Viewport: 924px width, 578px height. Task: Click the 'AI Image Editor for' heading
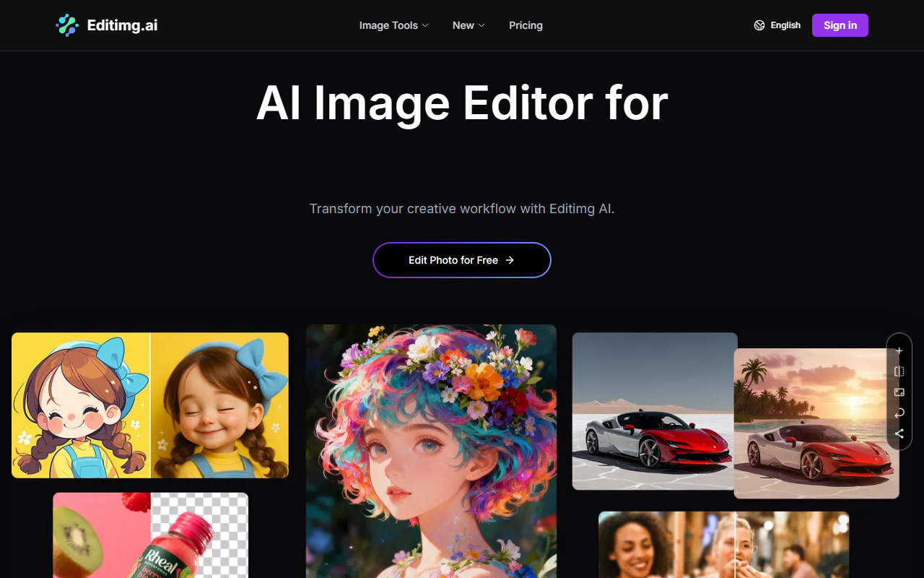462,103
